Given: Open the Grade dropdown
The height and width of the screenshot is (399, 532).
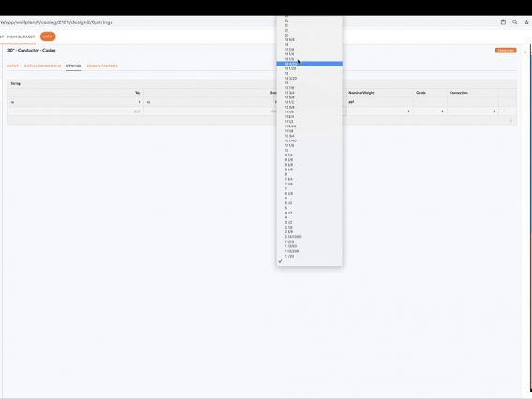Looking at the screenshot, I should (x=430, y=111).
